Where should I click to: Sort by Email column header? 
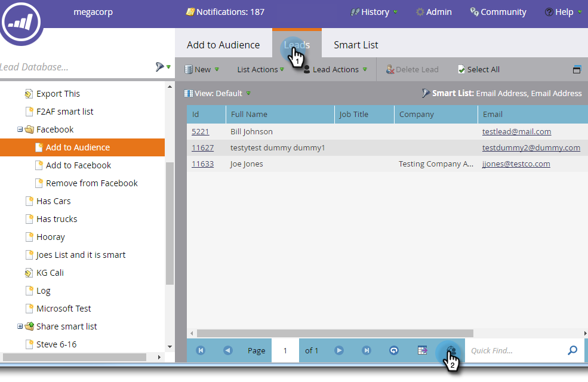[533, 115]
